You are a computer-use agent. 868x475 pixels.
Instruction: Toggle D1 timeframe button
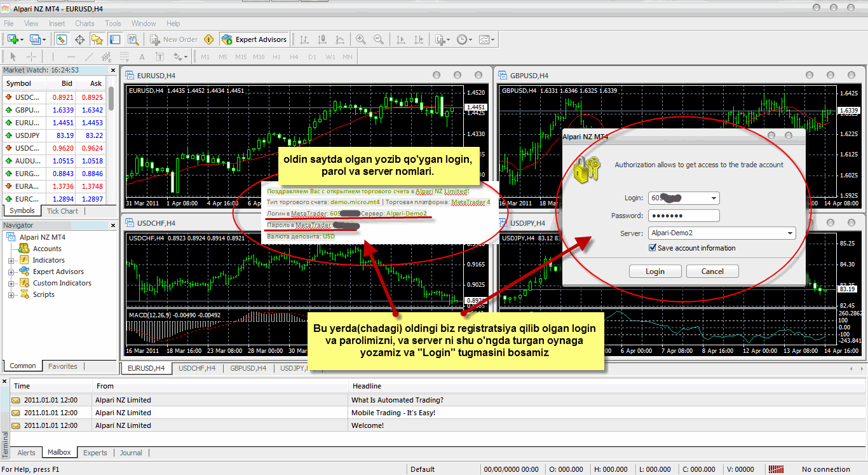click(x=312, y=57)
